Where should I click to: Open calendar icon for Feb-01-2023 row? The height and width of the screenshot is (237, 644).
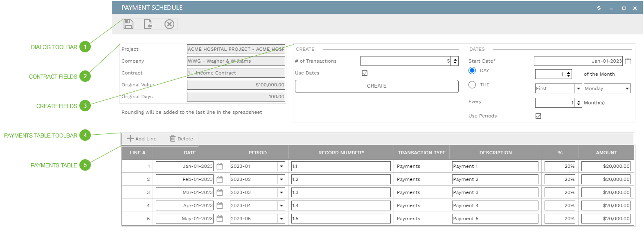220,179
